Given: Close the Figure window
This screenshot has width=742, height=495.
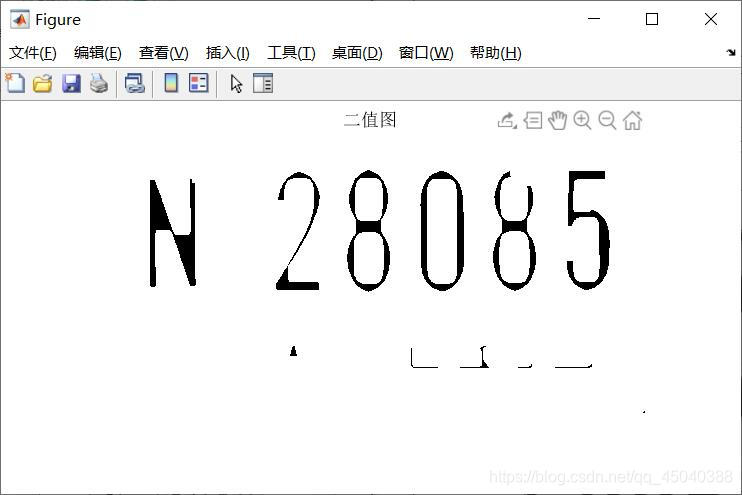Looking at the screenshot, I should coord(711,19).
